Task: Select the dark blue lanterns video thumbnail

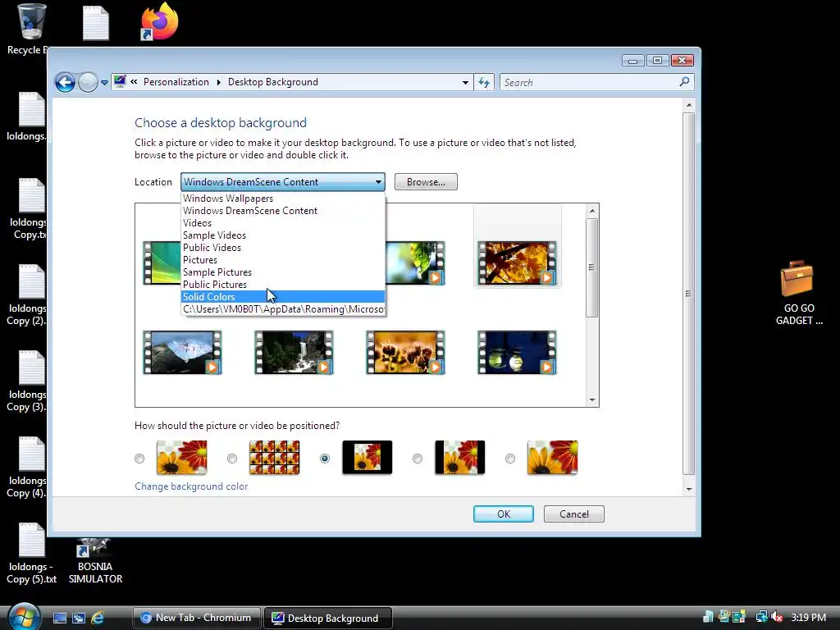Action: click(517, 353)
